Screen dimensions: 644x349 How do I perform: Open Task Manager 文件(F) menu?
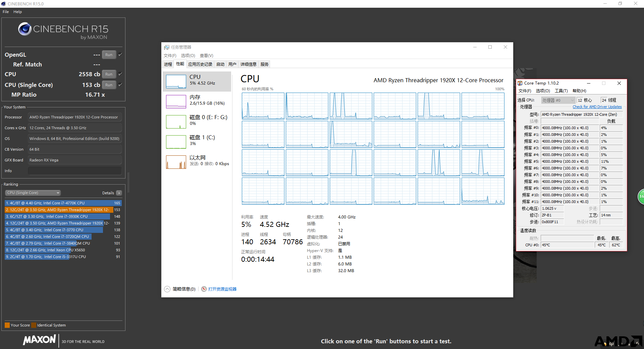click(x=170, y=56)
